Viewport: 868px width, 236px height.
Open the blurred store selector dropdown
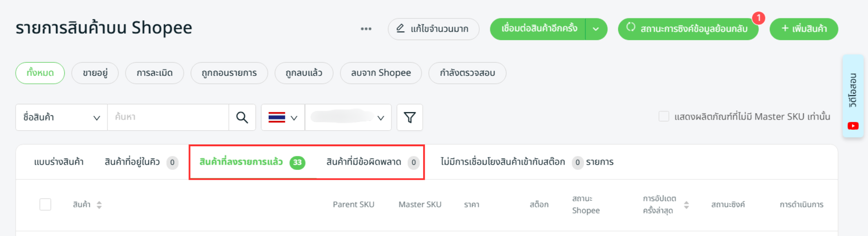[x=348, y=117]
